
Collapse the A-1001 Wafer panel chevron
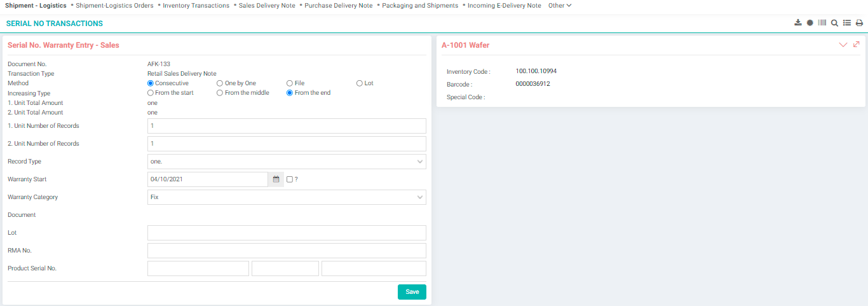tap(843, 45)
